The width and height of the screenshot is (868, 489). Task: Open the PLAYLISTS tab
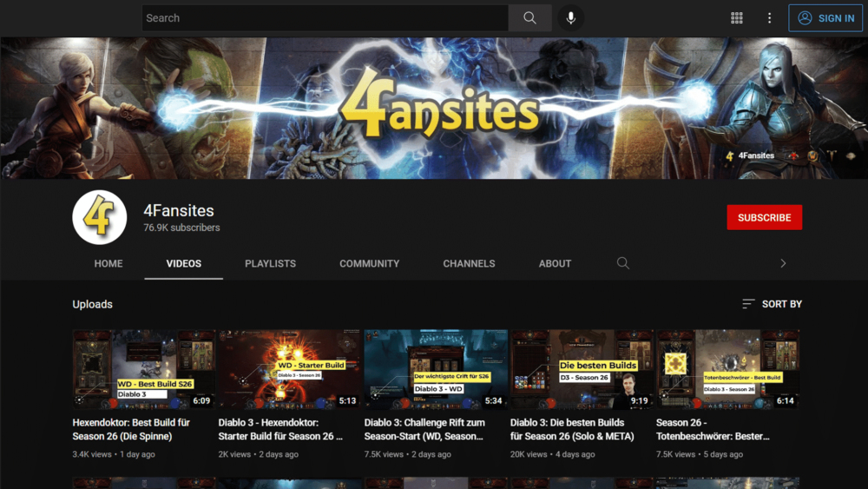pyautogui.click(x=270, y=263)
